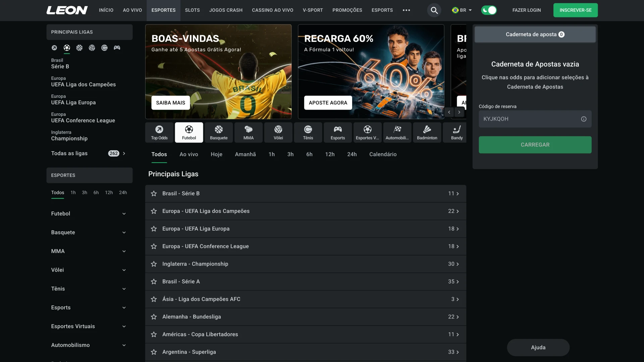This screenshot has height=362, width=644.
Task: Click the INSCREVER-SE button
Action: click(x=576, y=10)
